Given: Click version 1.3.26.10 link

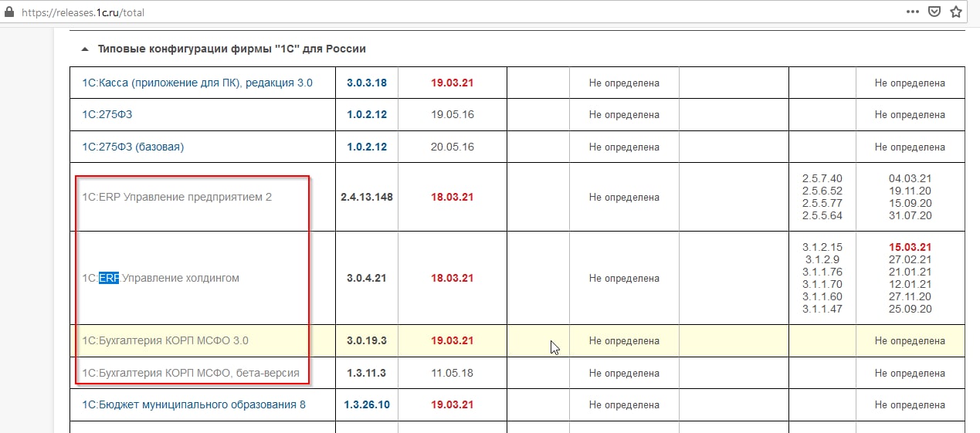Looking at the screenshot, I should [x=367, y=404].
